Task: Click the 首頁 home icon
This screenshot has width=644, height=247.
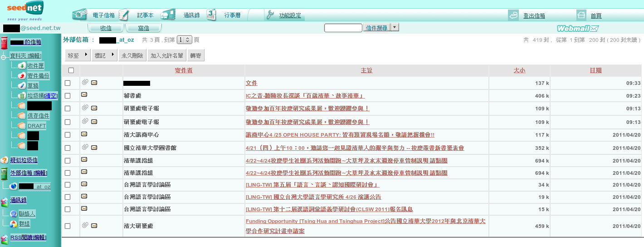Action: (581, 15)
